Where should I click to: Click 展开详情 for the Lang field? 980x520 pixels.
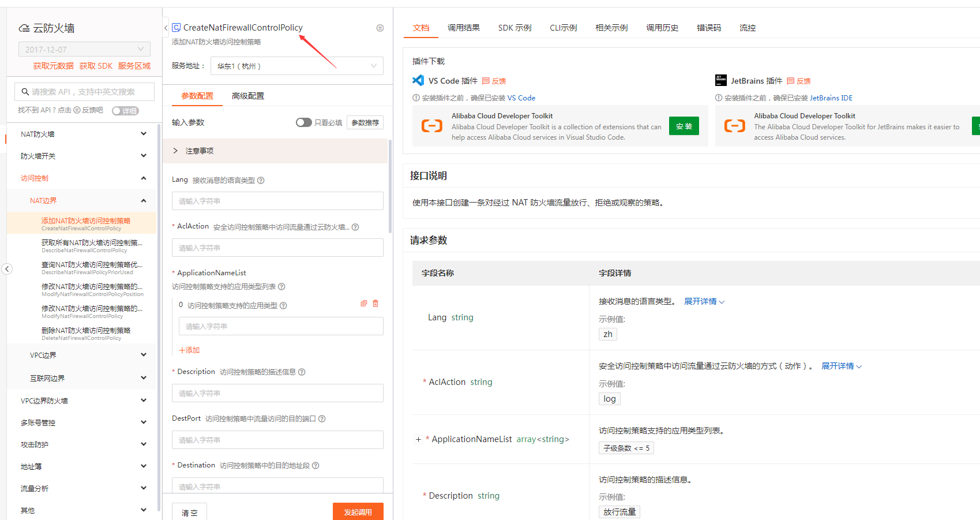704,301
